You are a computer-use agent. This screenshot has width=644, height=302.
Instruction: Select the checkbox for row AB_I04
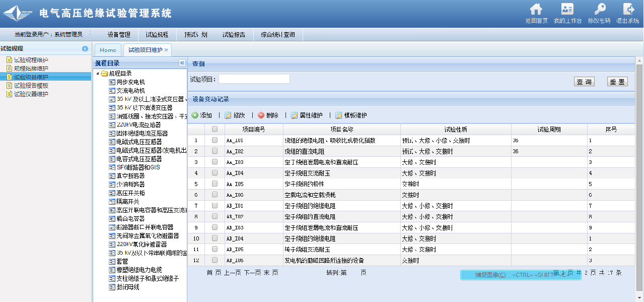(x=214, y=238)
